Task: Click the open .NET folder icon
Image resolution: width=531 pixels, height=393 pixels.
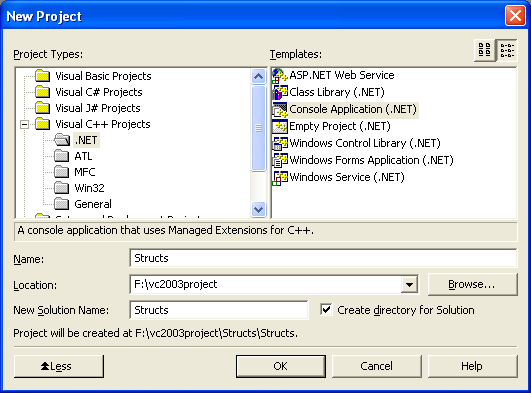Action: pyautogui.click(x=62, y=140)
